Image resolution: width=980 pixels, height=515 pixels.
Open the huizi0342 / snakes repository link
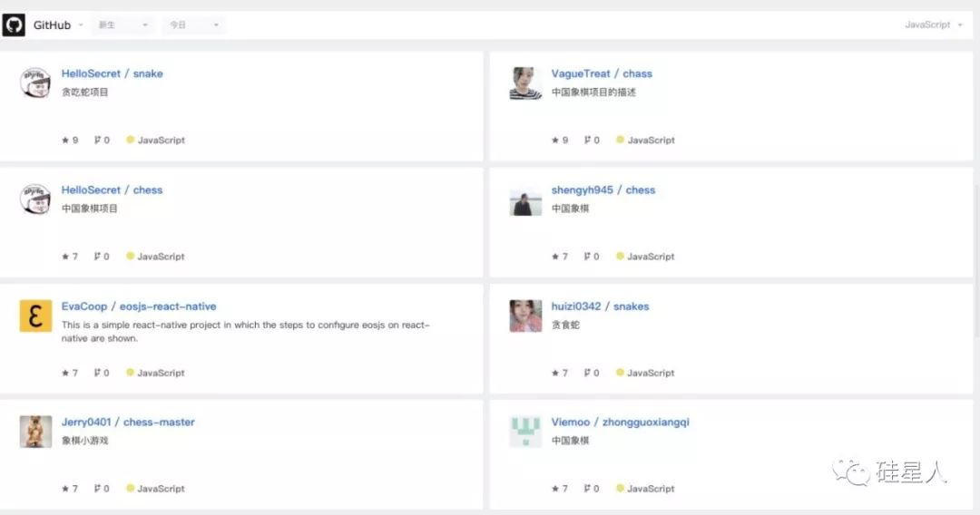(600, 306)
